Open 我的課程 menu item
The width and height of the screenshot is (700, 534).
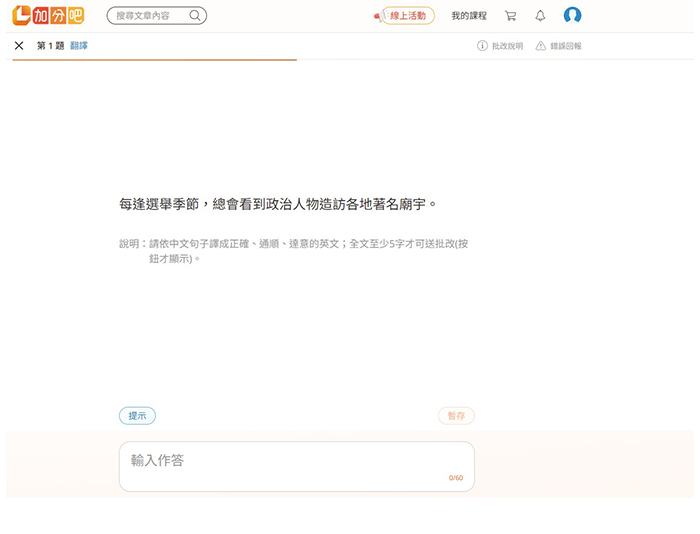tap(469, 16)
